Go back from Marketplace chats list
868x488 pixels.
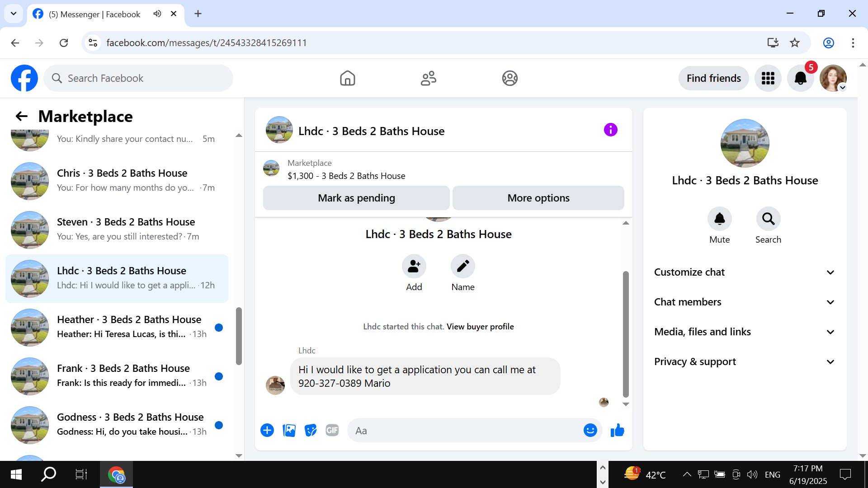click(21, 117)
